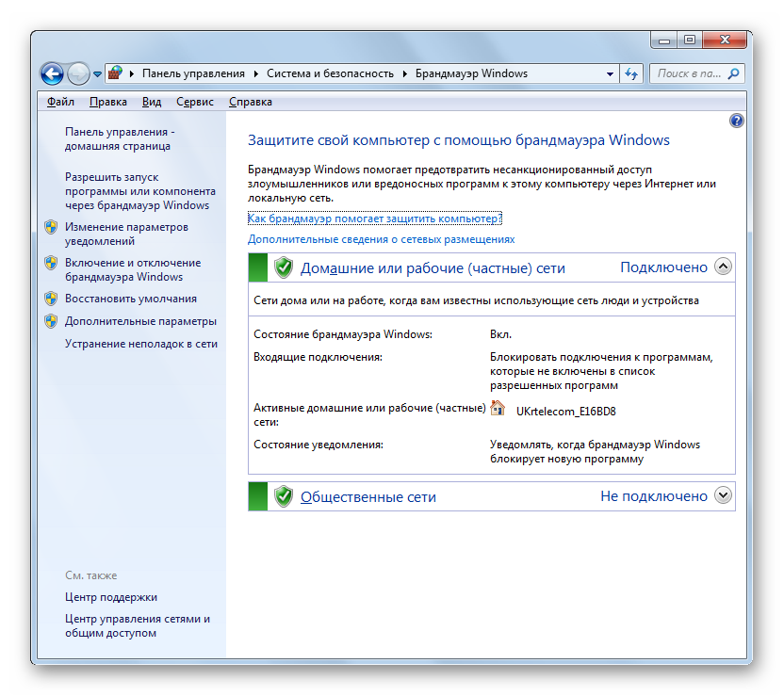Click the blue help question mark icon
Screen dimensions: 784x696
737,121
